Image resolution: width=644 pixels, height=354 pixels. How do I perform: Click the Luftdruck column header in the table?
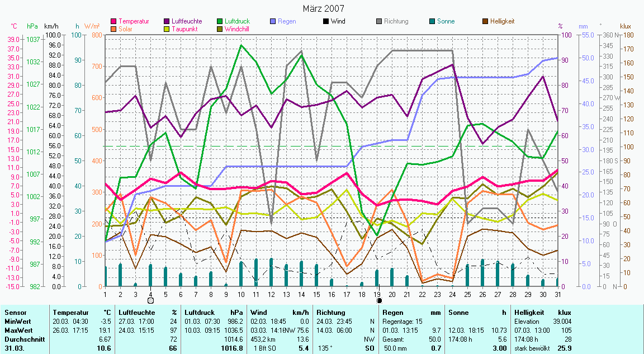pos(197,313)
